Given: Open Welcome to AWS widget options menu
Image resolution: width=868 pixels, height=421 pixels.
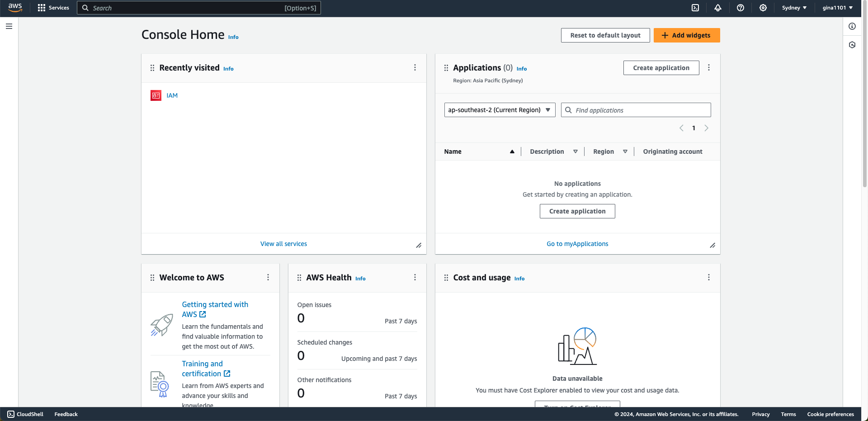Looking at the screenshot, I should pos(268,277).
